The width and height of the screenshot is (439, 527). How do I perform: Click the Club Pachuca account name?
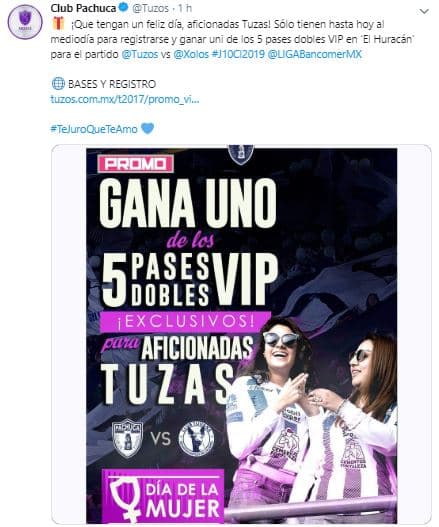(83, 8)
